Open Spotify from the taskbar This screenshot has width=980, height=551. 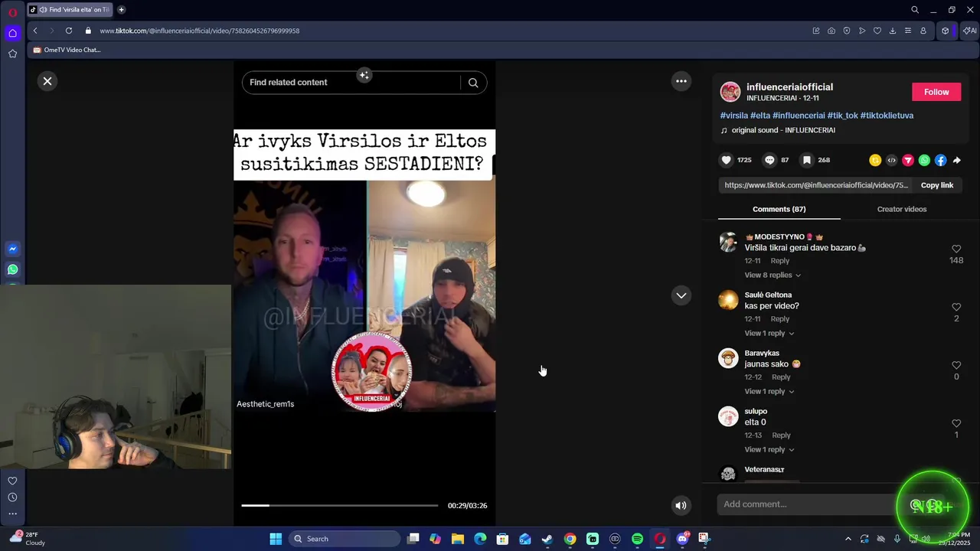tap(637, 539)
